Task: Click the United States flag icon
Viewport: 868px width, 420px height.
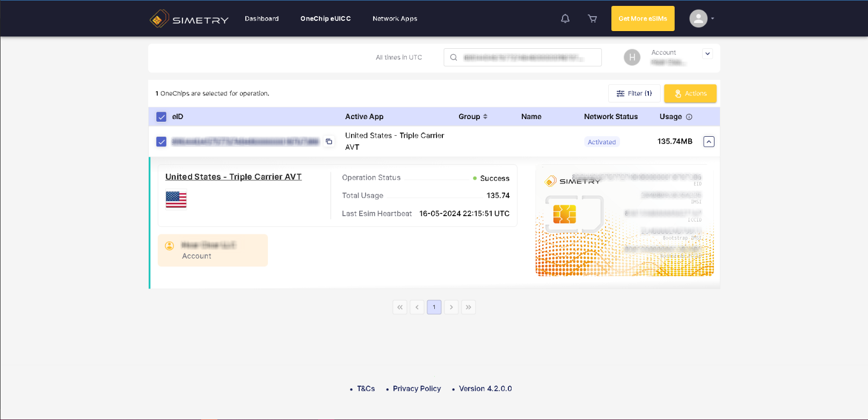Action: [176, 200]
